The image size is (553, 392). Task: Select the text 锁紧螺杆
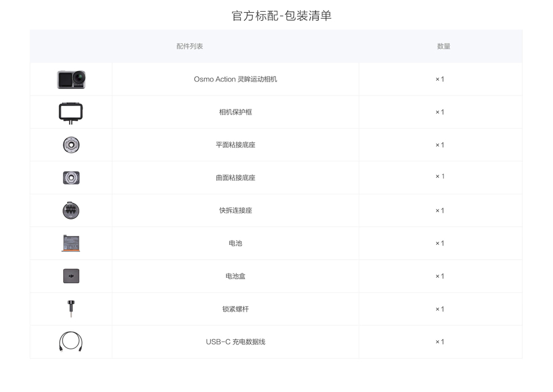click(236, 309)
